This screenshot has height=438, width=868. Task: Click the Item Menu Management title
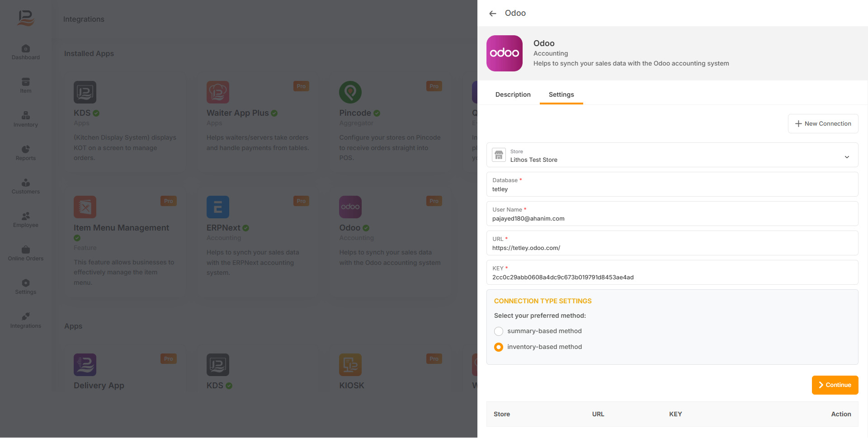tap(121, 228)
